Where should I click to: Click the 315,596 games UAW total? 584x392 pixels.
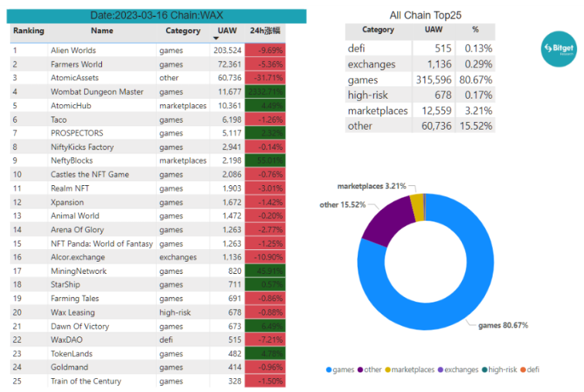pyautogui.click(x=433, y=80)
